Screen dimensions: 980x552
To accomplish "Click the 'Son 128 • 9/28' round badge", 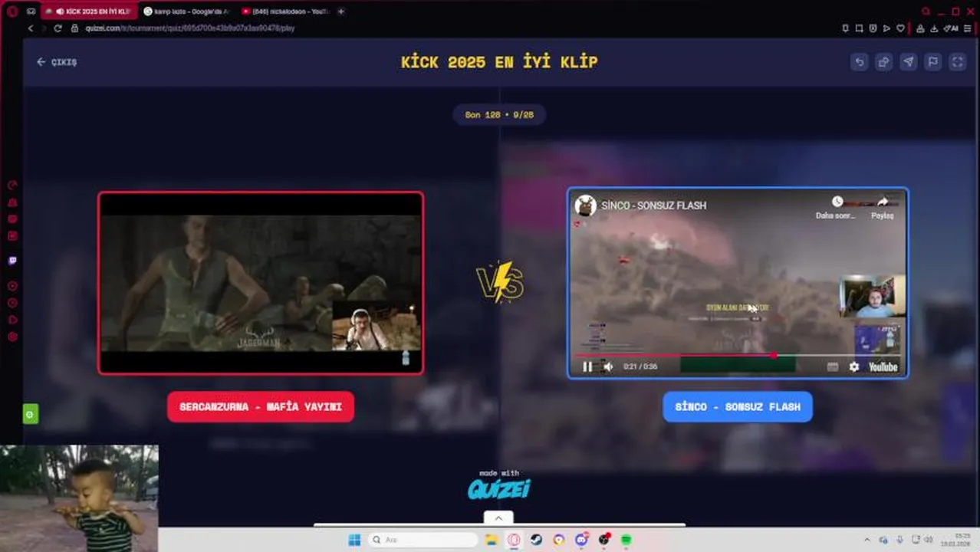I will click(x=499, y=114).
